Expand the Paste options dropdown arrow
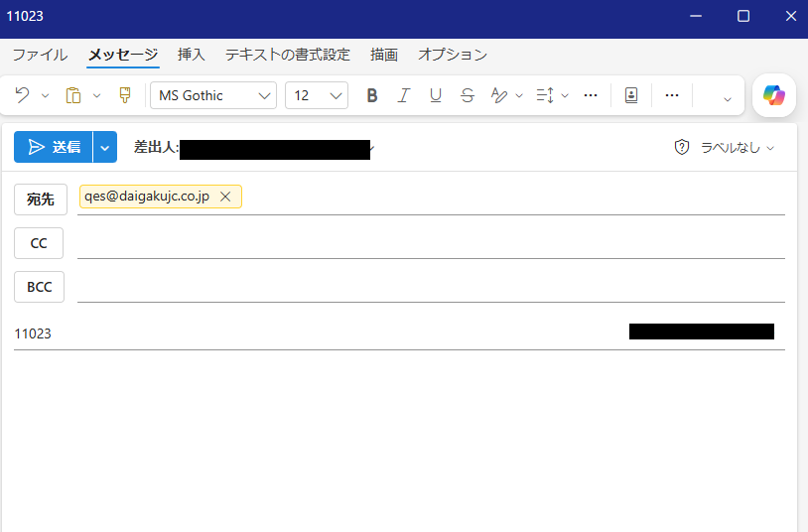Viewport: 808px width, 532px height. [x=96, y=96]
